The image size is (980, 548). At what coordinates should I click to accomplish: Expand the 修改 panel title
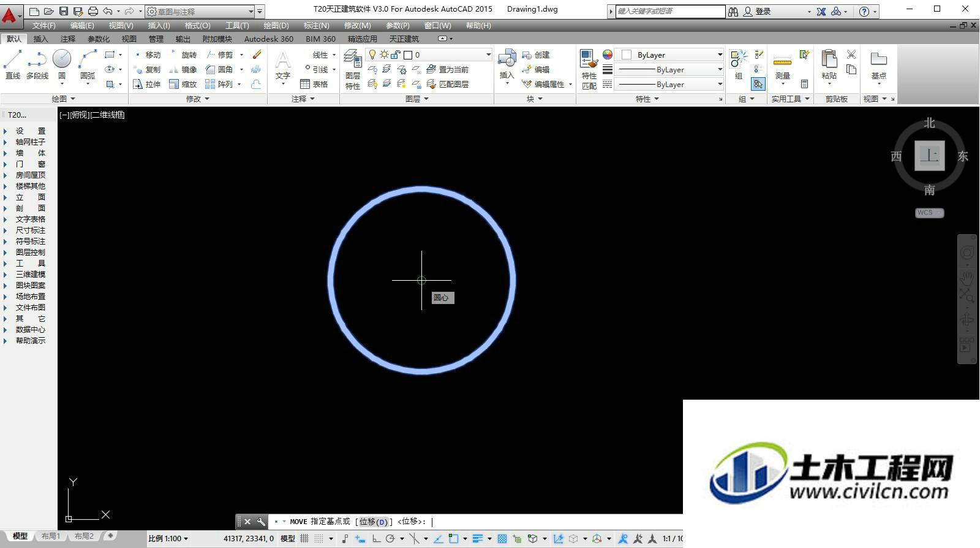click(x=197, y=99)
